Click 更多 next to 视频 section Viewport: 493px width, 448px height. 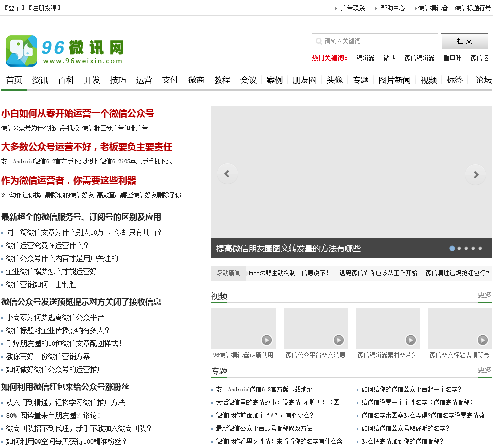click(484, 295)
